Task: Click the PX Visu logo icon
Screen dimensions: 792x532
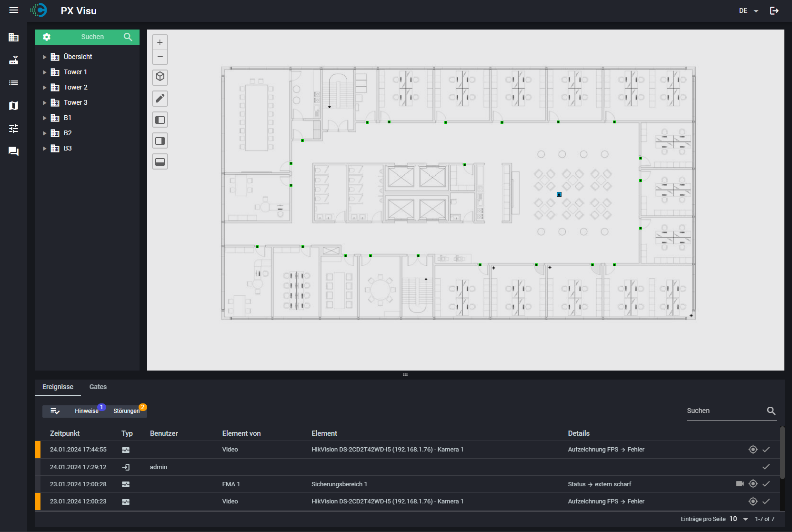Action: 39,10
